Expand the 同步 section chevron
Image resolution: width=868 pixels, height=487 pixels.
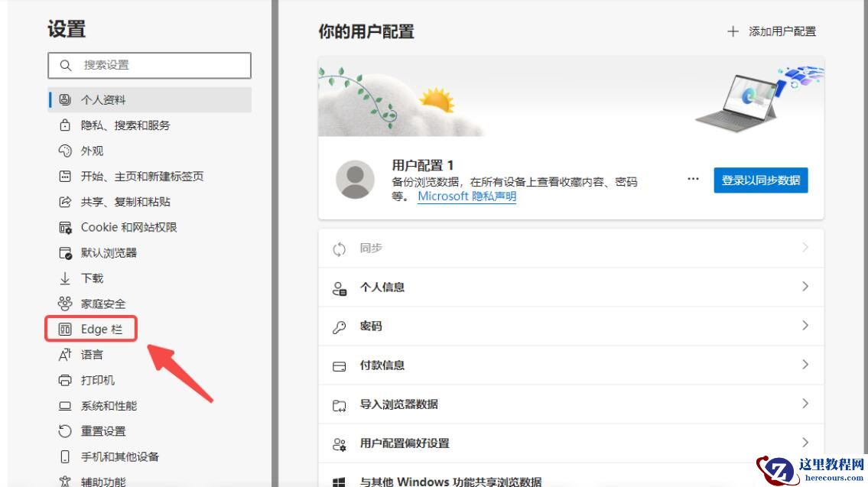click(805, 248)
